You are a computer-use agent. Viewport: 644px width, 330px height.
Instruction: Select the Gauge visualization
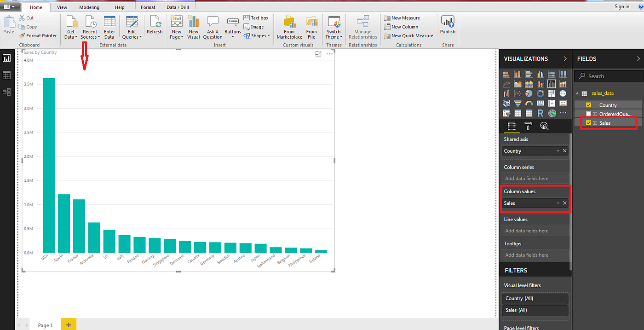point(529,103)
